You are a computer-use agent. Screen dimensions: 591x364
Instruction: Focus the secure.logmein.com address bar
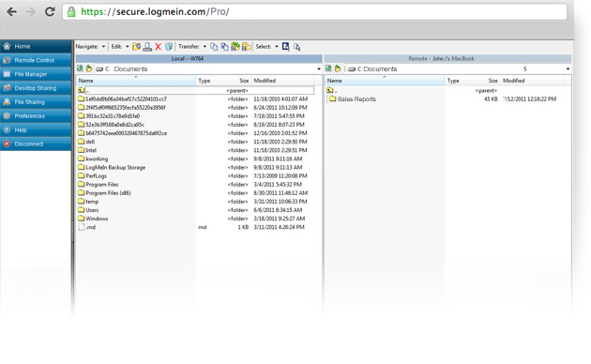(314, 11)
